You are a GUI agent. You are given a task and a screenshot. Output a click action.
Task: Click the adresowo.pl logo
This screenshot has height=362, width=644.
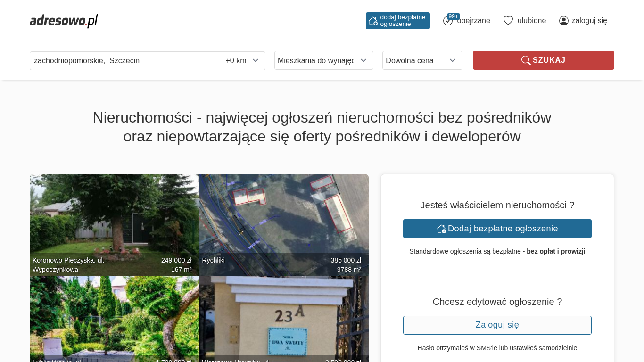64,21
